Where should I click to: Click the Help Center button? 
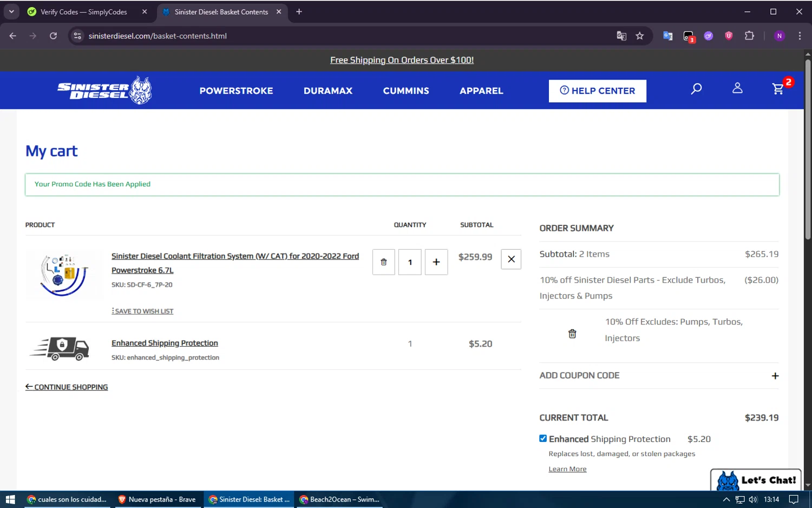(597, 91)
